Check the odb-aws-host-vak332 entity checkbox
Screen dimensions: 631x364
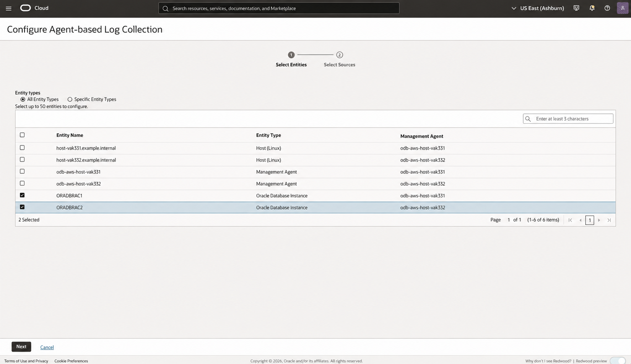(22, 183)
